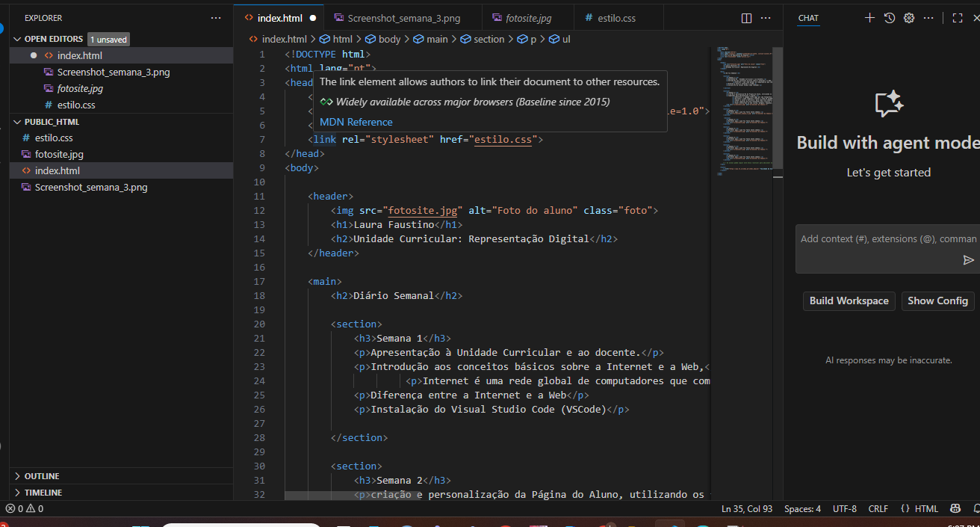Select Screenshot_semana_3.png in the explorer
The width and height of the screenshot is (980, 527).
click(90, 187)
